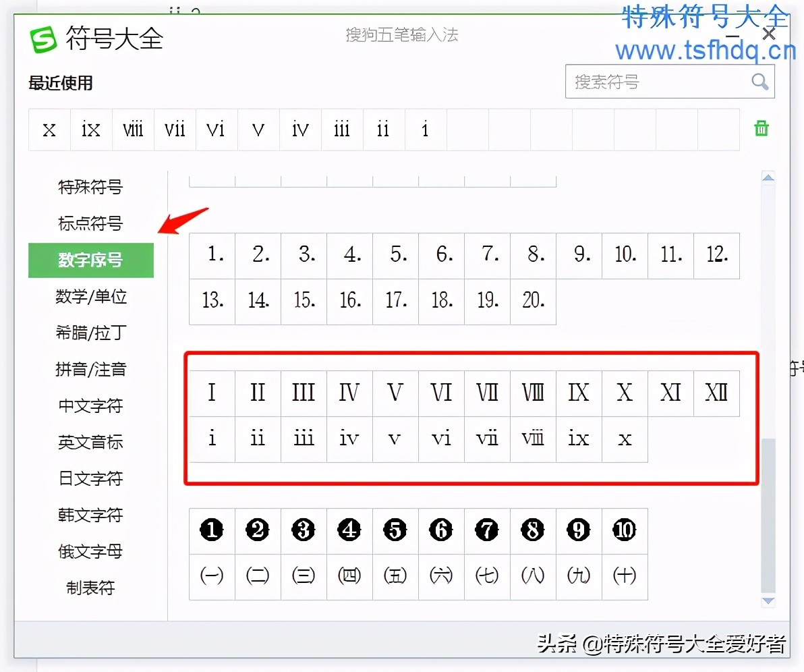
Task: Click the green trash icon to clear recent symbols
Action: pos(762,128)
